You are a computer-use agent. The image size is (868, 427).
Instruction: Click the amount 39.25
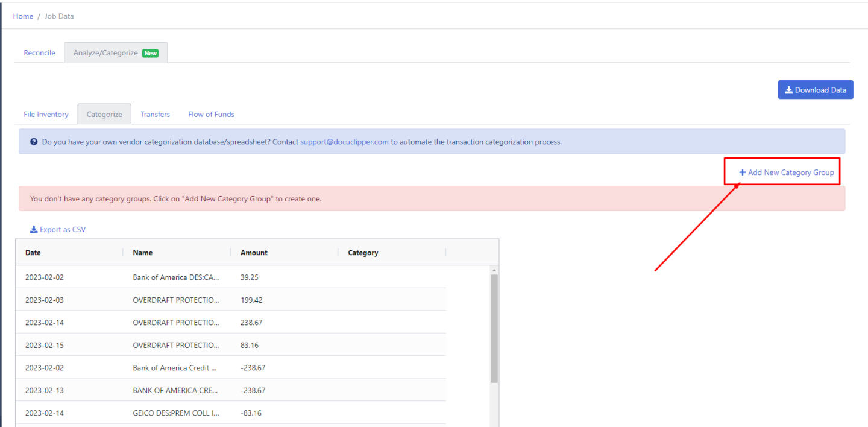coord(249,277)
